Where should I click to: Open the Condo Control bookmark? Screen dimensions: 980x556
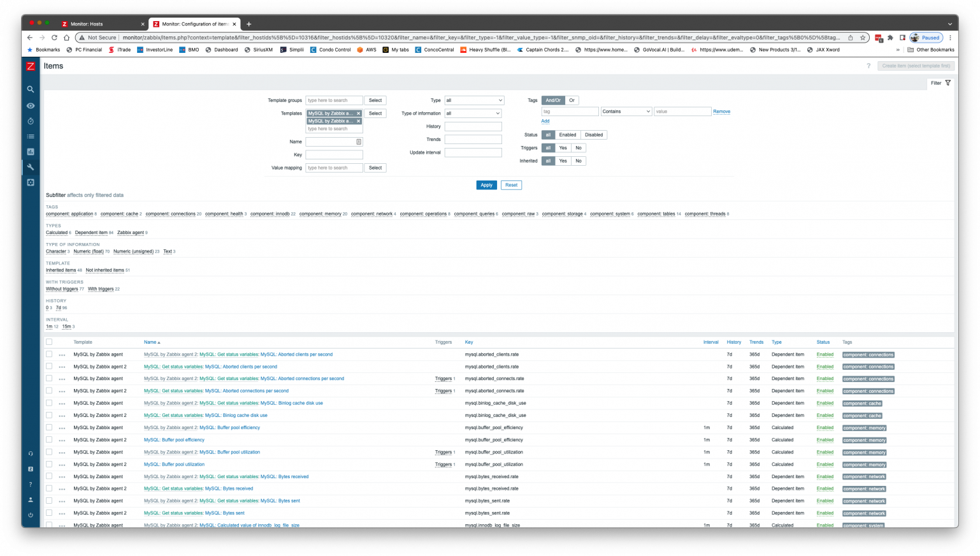330,50
